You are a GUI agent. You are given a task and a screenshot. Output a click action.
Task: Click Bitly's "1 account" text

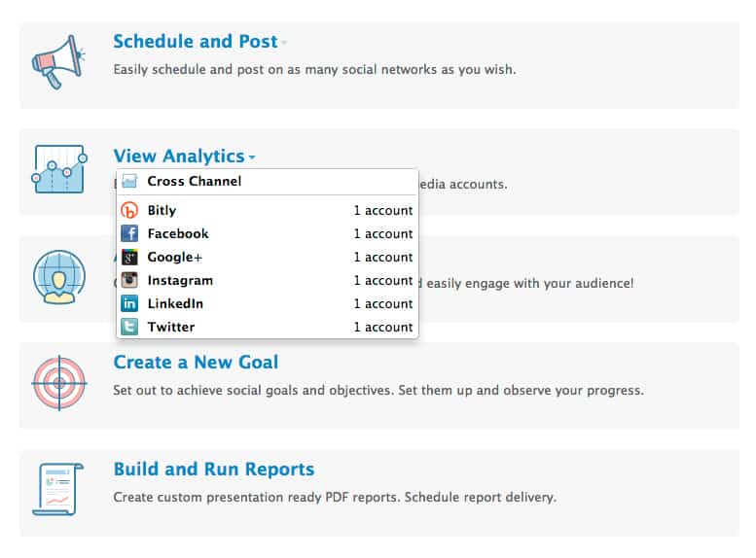pyautogui.click(x=383, y=211)
